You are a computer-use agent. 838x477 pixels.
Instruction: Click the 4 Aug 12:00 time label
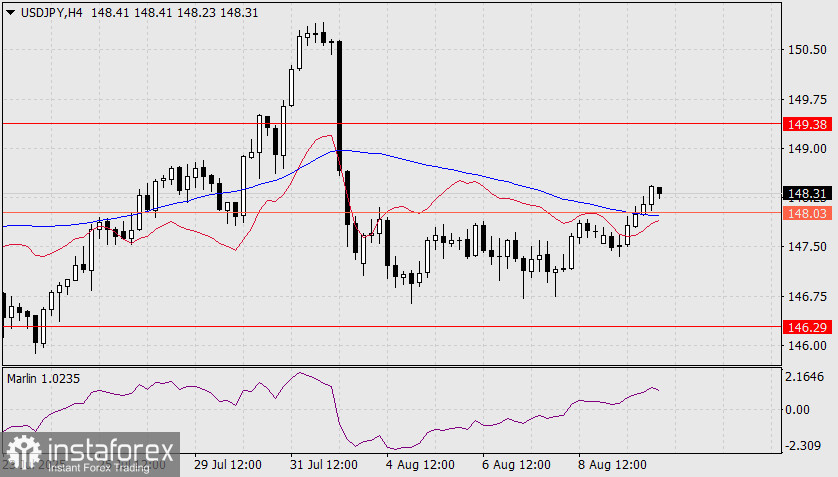tap(420, 465)
